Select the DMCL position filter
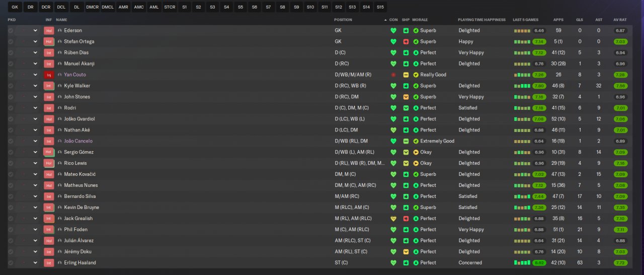The image size is (644, 275). pyautogui.click(x=107, y=7)
